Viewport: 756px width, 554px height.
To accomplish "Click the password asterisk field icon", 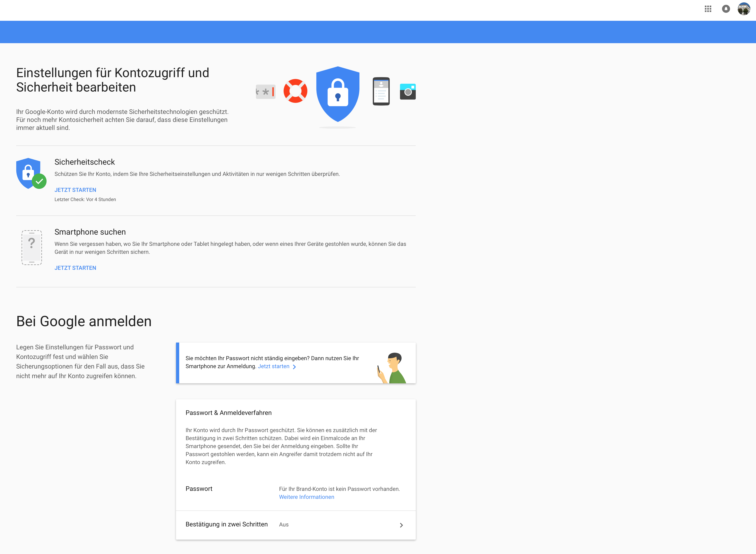I will click(x=266, y=92).
